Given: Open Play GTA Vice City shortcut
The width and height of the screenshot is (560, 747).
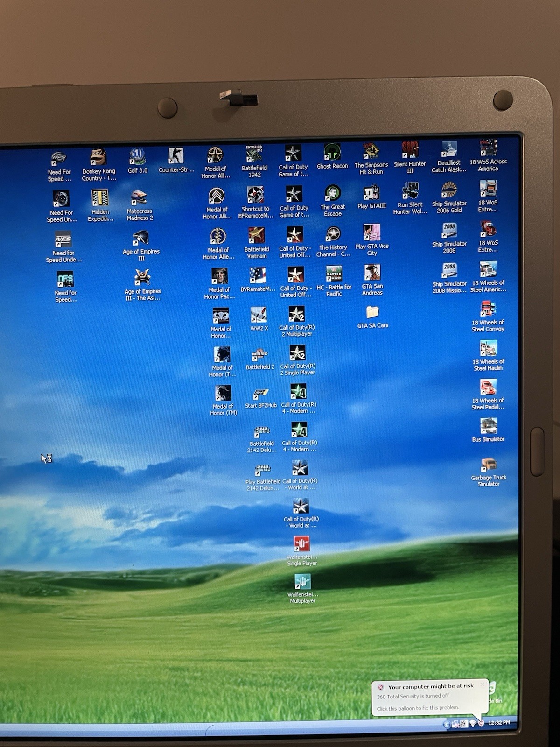Looking at the screenshot, I should (x=372, y=240).
